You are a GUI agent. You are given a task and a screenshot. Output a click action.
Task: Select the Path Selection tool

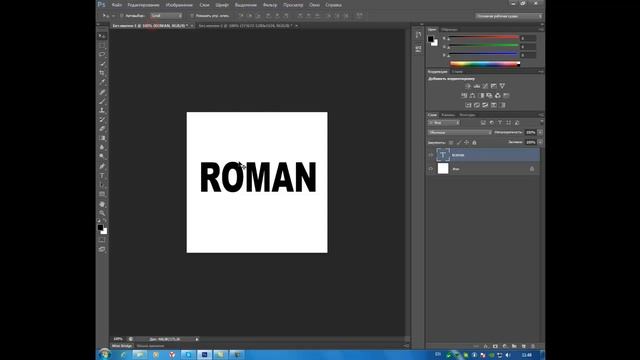(102, 185)
